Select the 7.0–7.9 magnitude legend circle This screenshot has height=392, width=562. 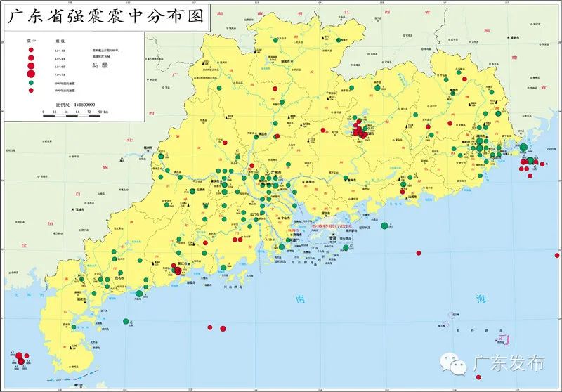(x=31, y=74)
